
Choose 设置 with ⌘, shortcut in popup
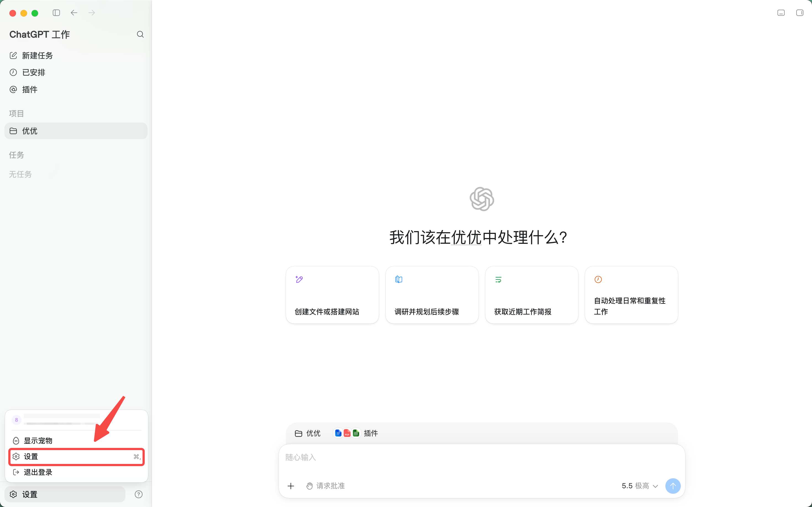coord(77,457)
